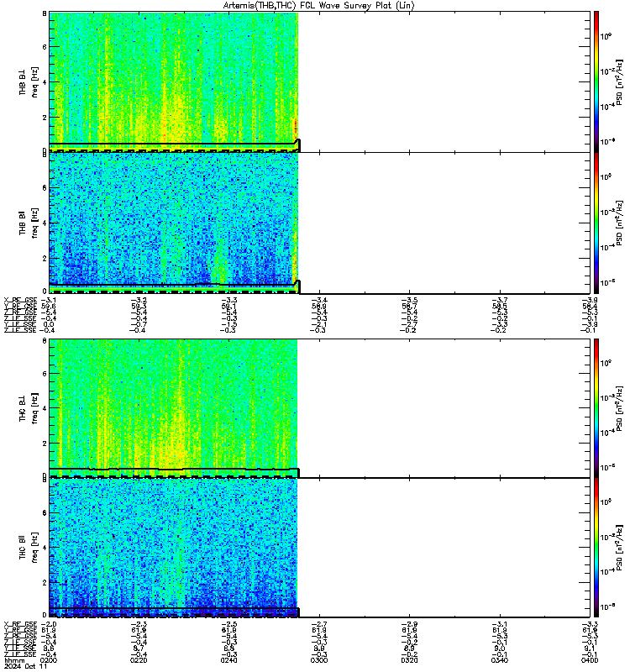Click the colorbar beside the THC B⊥ panel
This screenshot has width=630, height=672.
[x=596, y=408]
